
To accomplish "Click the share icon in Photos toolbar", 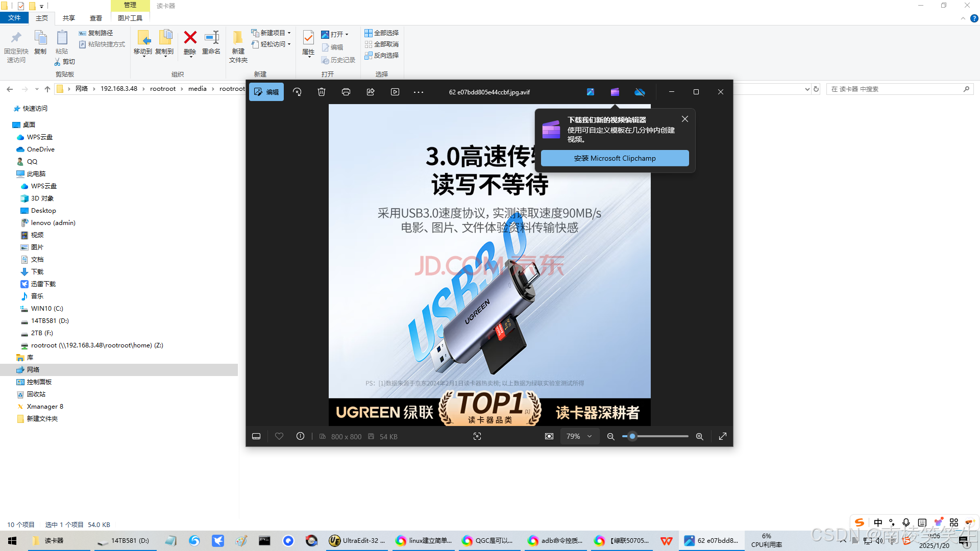I will (x=371, y=92).
